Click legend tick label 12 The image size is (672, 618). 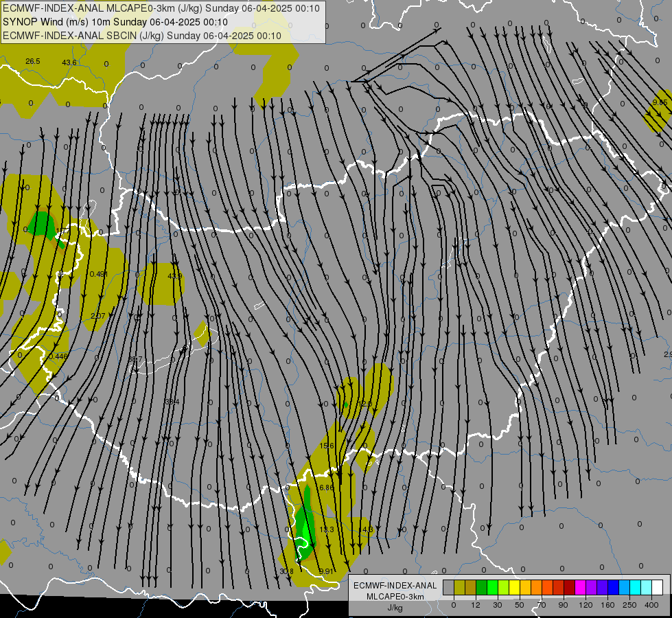(476, 605)
